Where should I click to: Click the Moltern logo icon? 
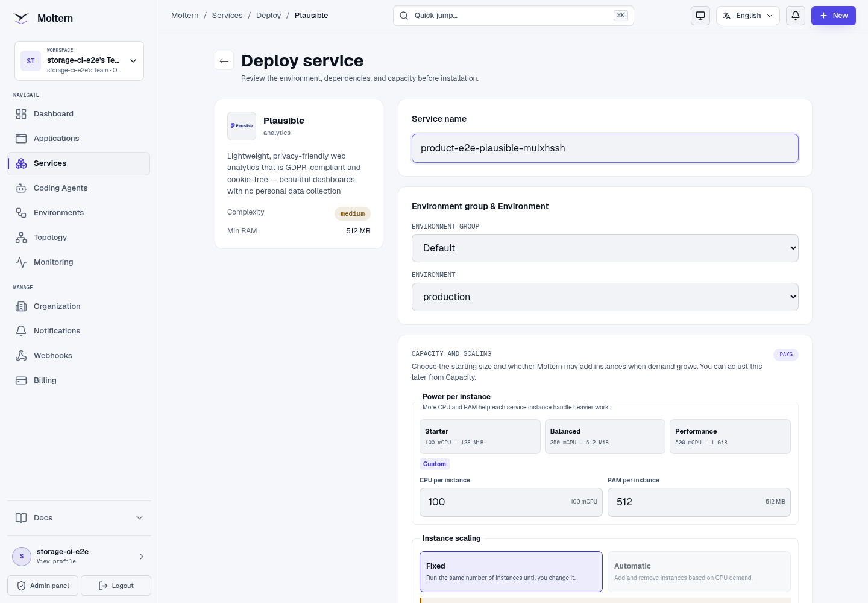tap(21, 18)
